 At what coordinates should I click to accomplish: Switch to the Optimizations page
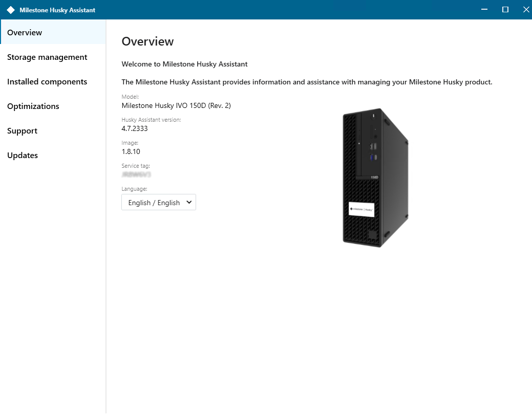click(x=33, y=106)
